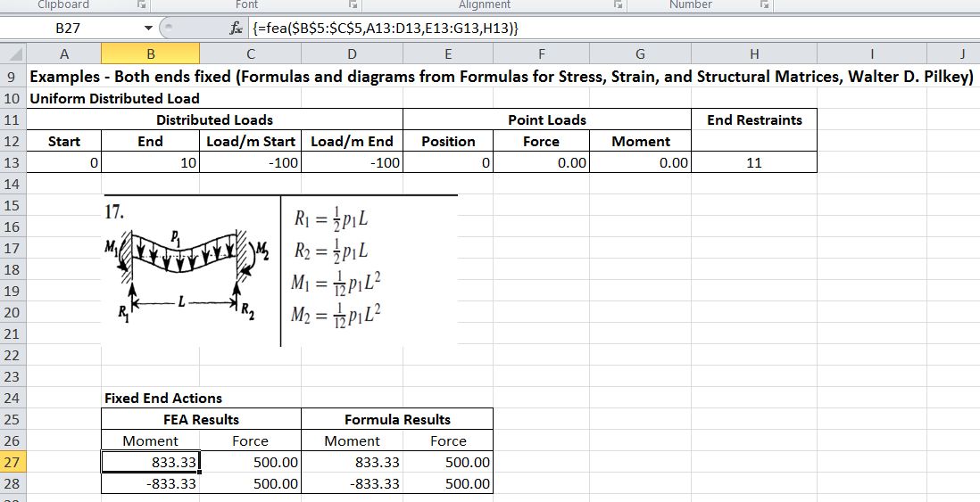Open the Number group dialog launcher
The width and height of the screenshot is (980, 502).
click(763, 5)
